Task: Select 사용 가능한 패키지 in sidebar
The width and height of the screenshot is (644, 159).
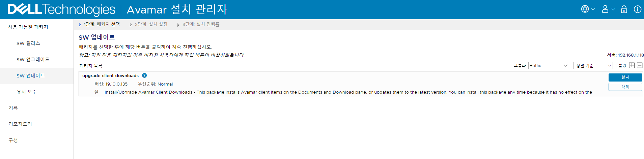Action: (28, 27)
